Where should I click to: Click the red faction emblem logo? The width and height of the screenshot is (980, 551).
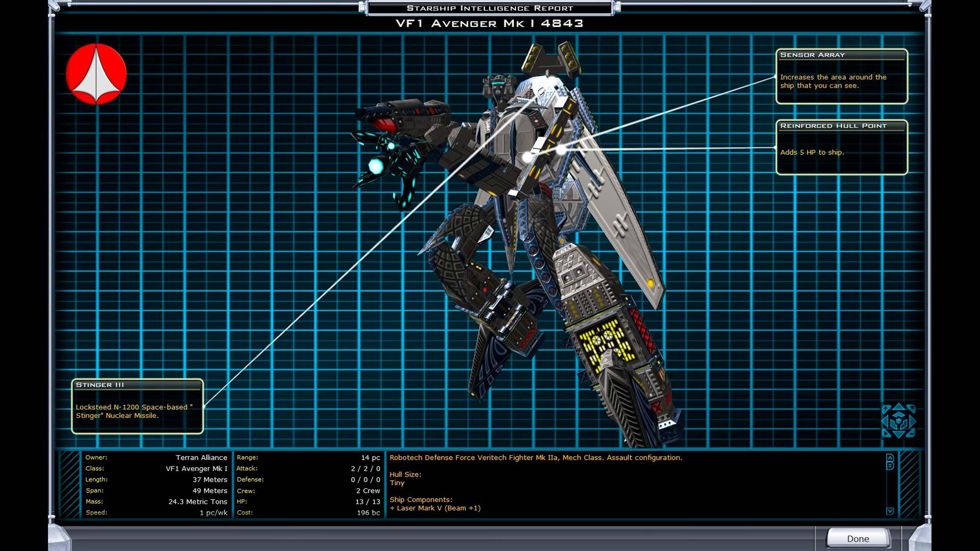(x=96, y=74)
